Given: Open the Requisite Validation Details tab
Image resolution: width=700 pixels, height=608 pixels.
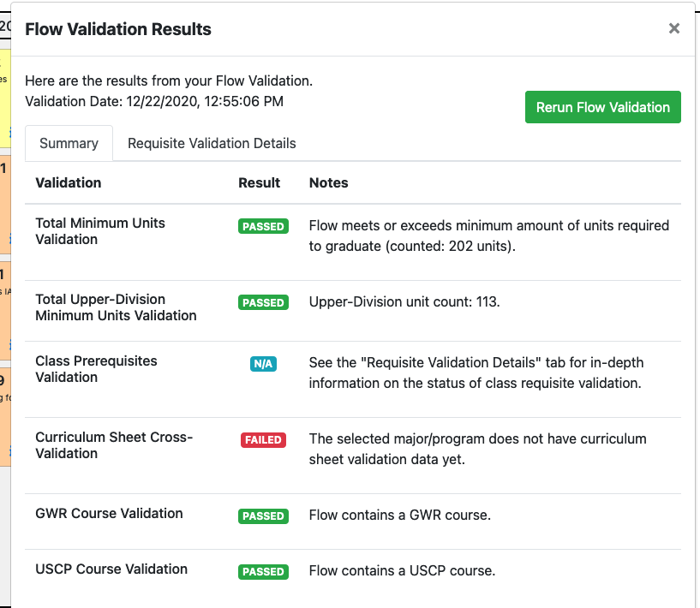Looking at the screenshot, I should 212,143.
